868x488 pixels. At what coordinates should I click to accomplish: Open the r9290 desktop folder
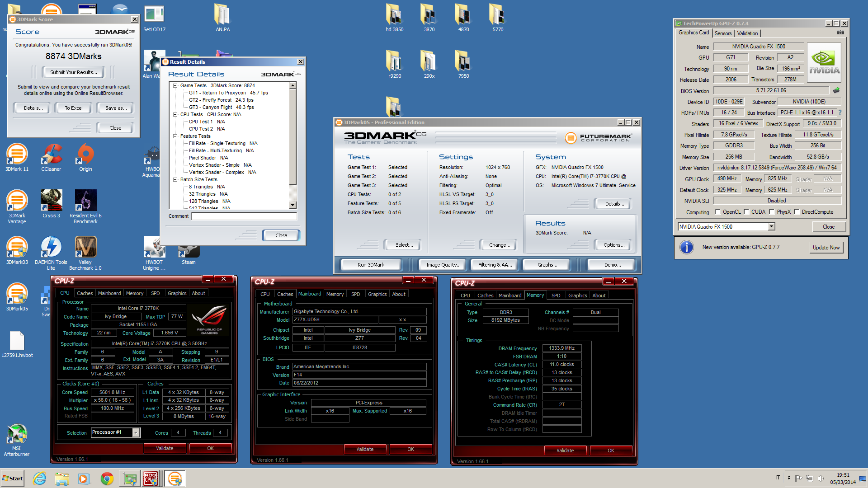[395, 65]
